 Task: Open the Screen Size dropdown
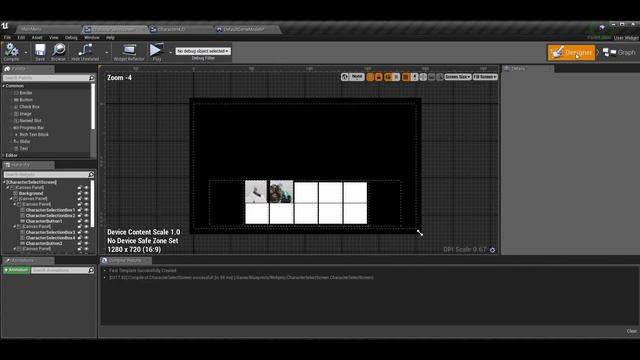[x=458, y=77]
